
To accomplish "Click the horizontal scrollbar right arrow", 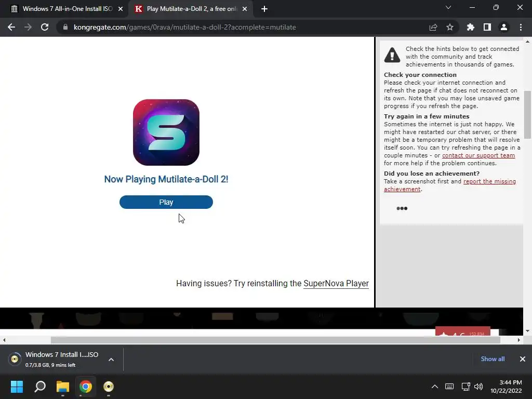I will tap(519, 340).
